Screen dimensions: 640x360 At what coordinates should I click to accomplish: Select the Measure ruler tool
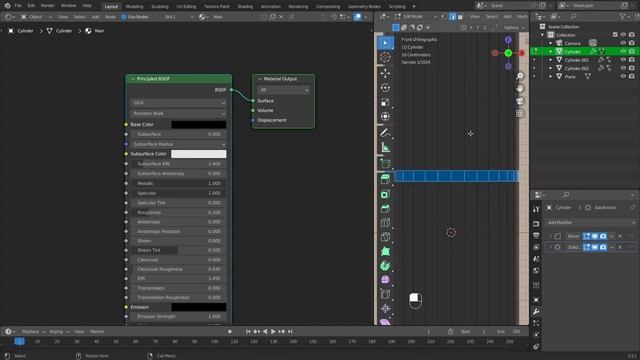coord(385,147)
